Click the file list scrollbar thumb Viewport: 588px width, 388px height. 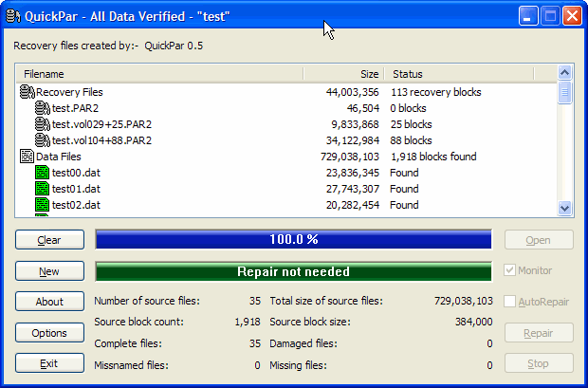pyautogui.click(x=564, y=92)
